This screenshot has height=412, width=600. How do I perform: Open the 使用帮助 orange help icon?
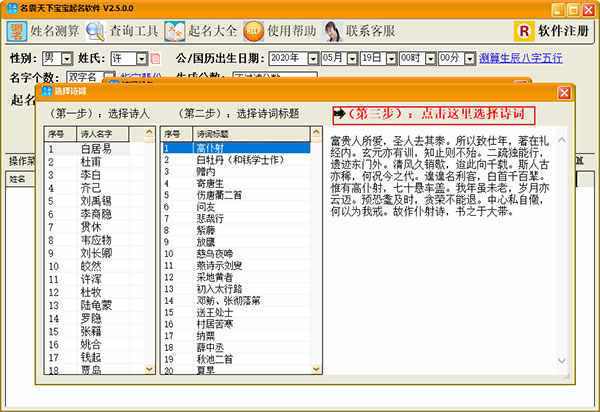click(x=253, y=31)
